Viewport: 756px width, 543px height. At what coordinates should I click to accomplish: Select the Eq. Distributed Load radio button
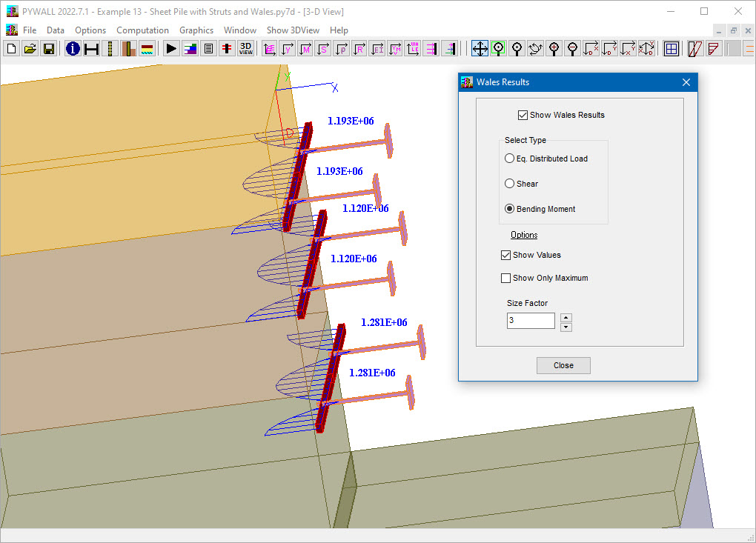509,159
